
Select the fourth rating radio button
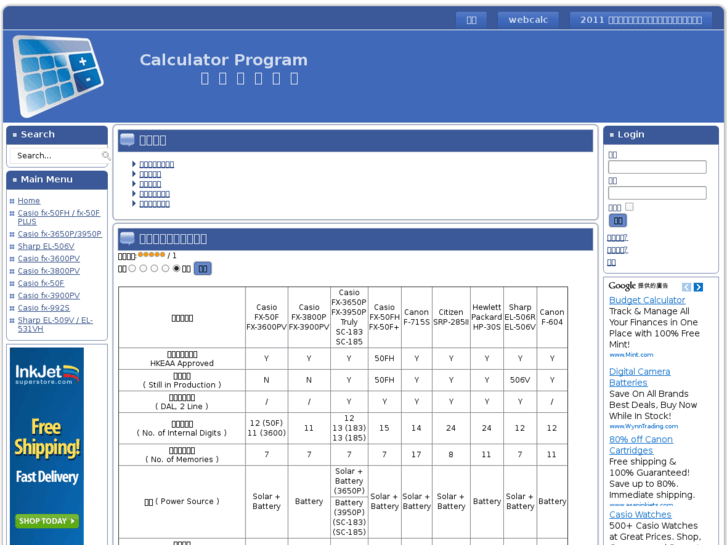166,269
